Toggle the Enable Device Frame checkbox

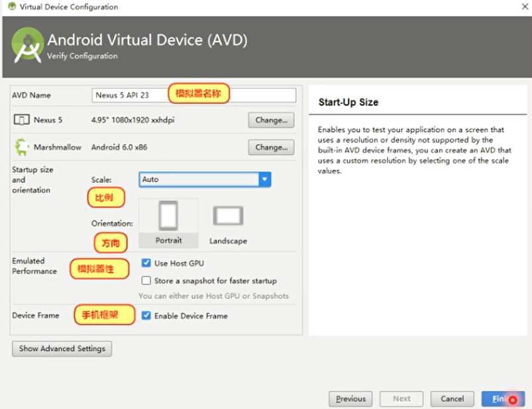tap(146, 316)
